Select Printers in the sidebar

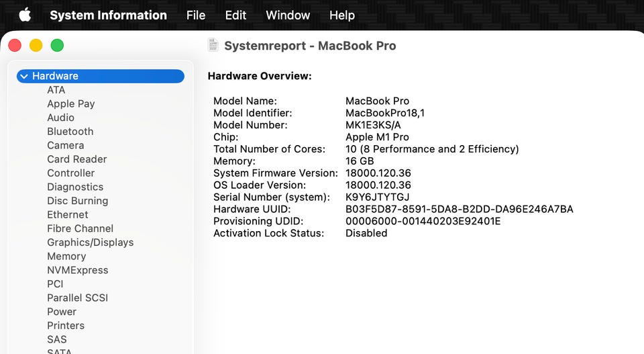point(66,326)
